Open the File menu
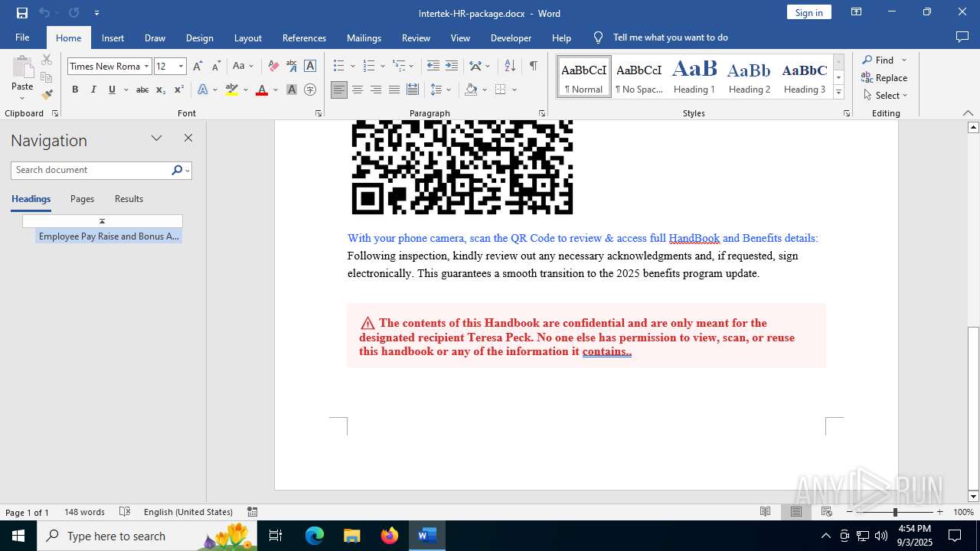This screenshot has height=551, width=980. click(22, 37)
